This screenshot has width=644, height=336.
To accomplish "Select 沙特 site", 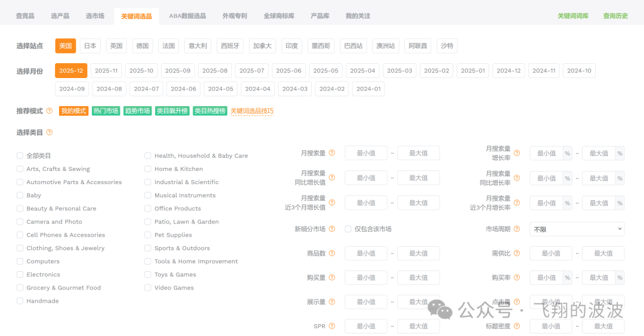I will click(447, 45).
